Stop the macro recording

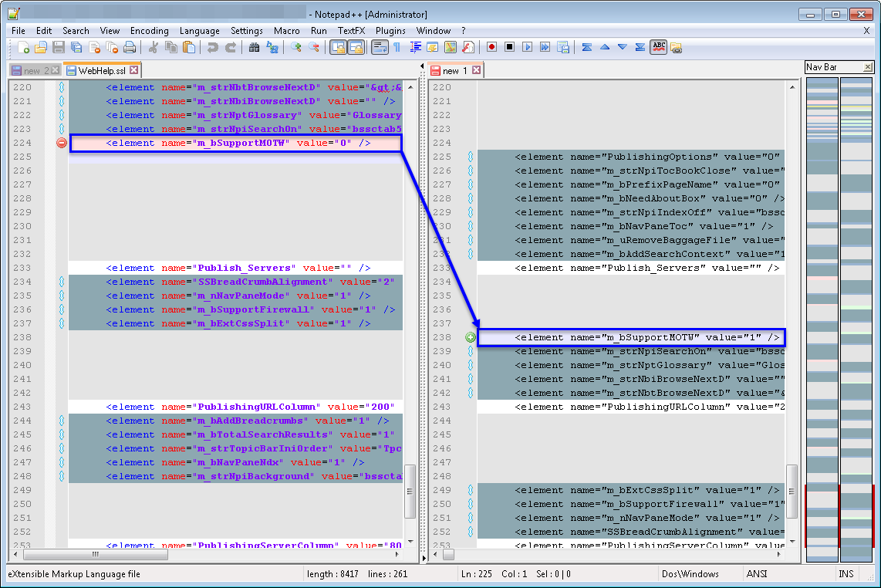pos(508,47)
